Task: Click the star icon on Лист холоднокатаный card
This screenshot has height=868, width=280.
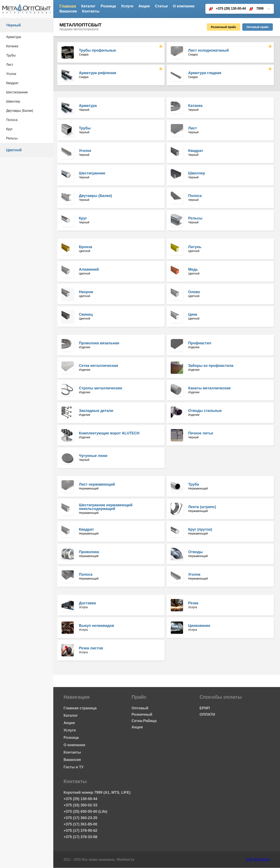Action: (270, 46)
